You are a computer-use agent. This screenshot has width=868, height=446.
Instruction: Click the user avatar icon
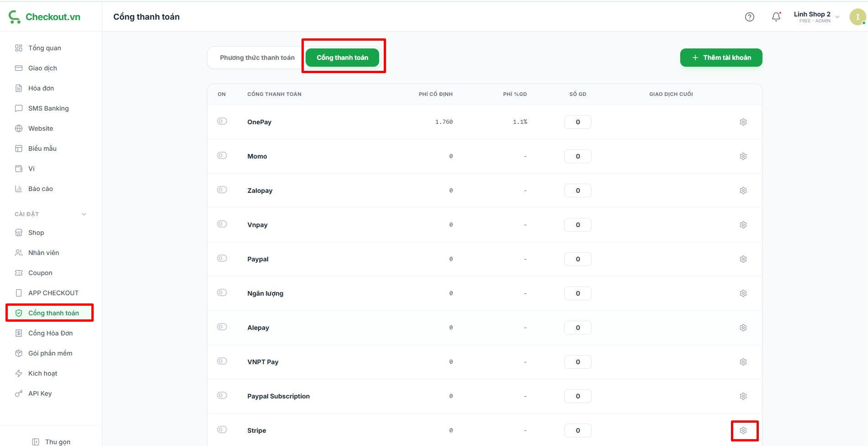pyautogui.click(x=857, y=17)
